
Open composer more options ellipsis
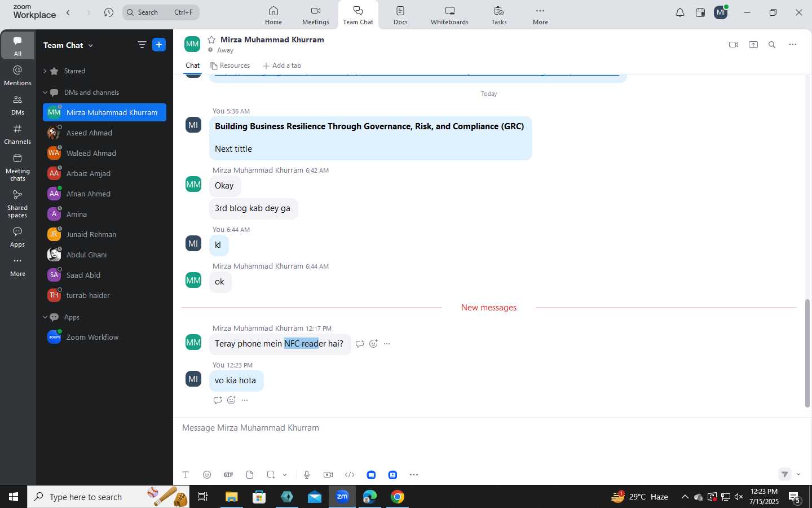414,475
